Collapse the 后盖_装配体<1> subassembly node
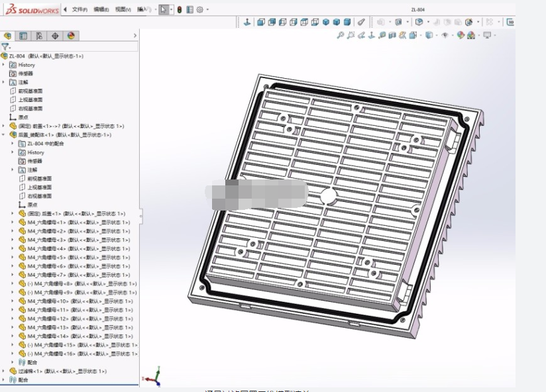This screenshot has height=392, width=546. click(x=3, y=134)
